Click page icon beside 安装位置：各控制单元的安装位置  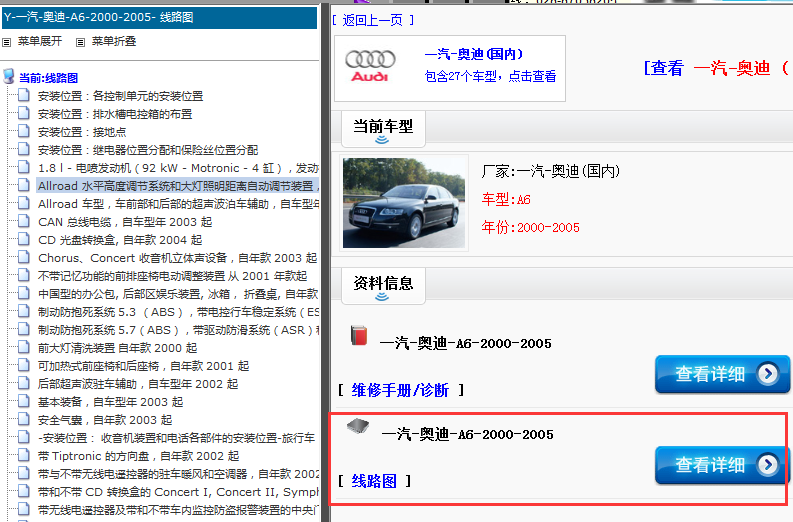click(x=24, y=95)
